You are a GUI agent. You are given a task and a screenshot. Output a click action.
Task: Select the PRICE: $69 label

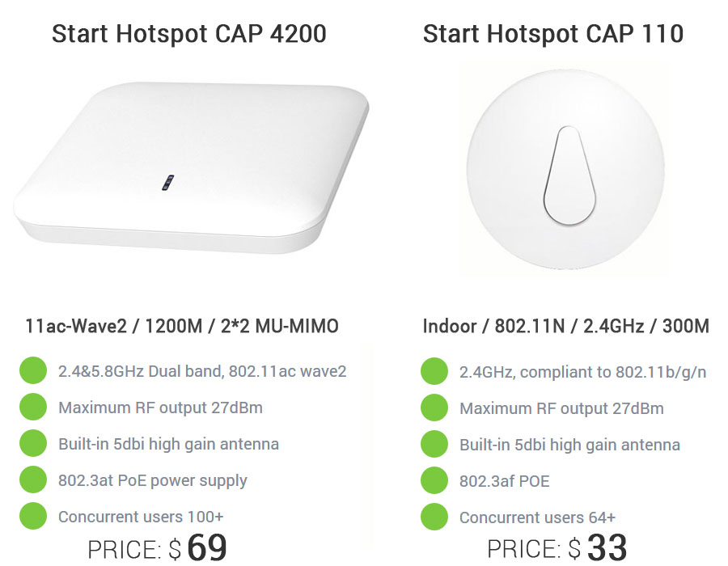tap(158, 547)
